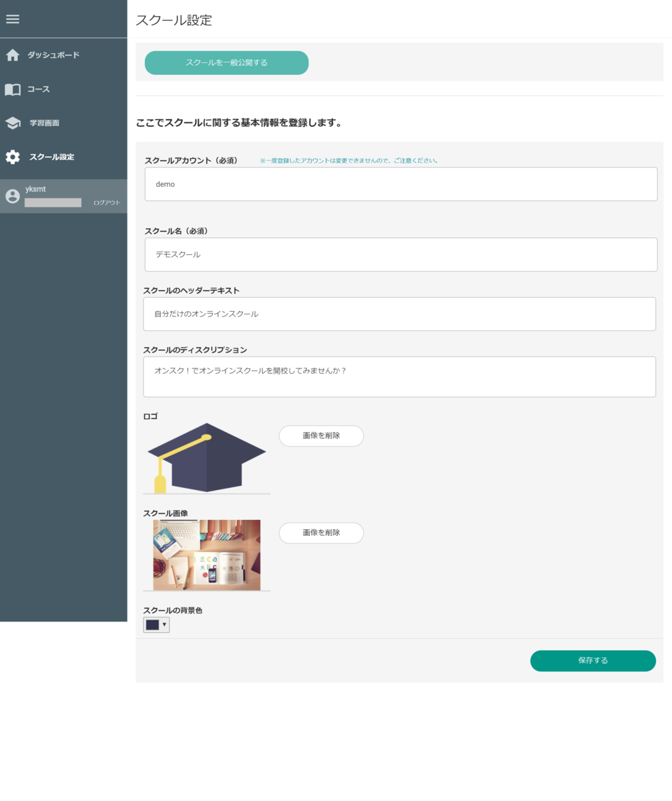Click the ログアウト link
Image resolution: width=672 pixels, height=801 pixels.
[107, 202]
